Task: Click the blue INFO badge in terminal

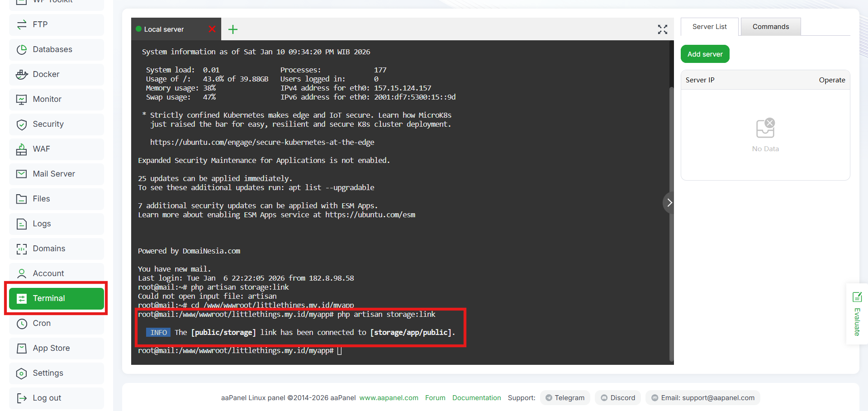Action: tap(158, 333)
